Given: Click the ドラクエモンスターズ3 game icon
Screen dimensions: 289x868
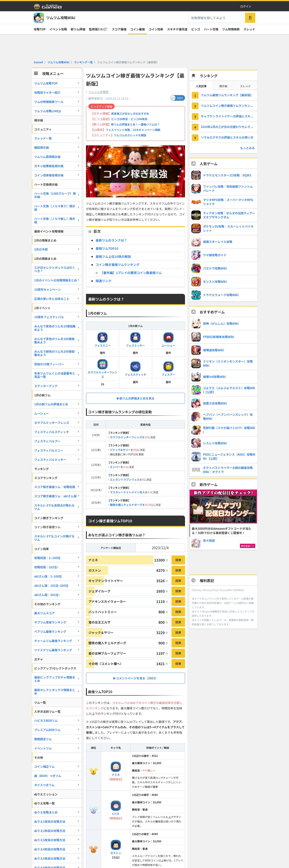Looking at the screenshot, I should pos(196,175).
